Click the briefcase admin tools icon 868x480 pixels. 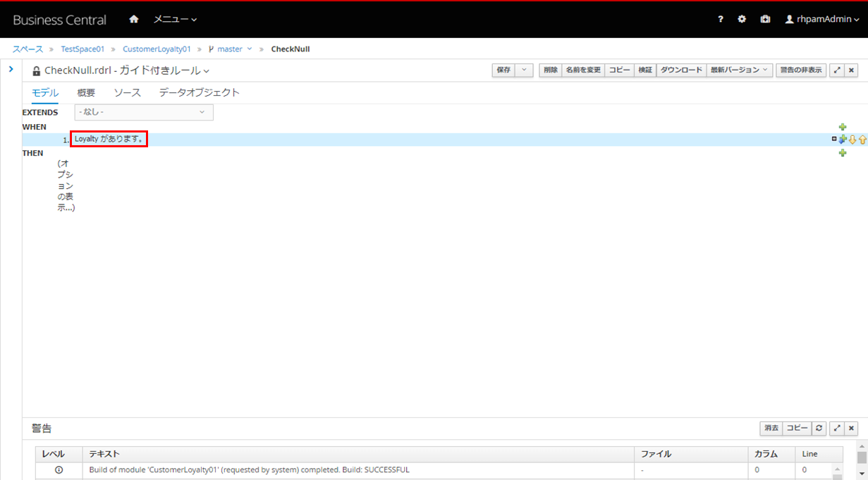[765, 19]
